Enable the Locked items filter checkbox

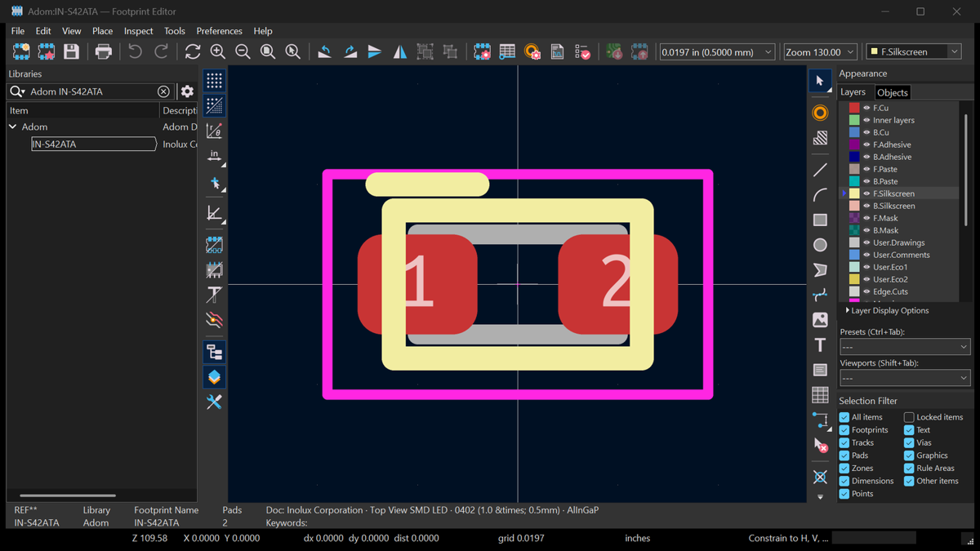(x=909, y=417)
